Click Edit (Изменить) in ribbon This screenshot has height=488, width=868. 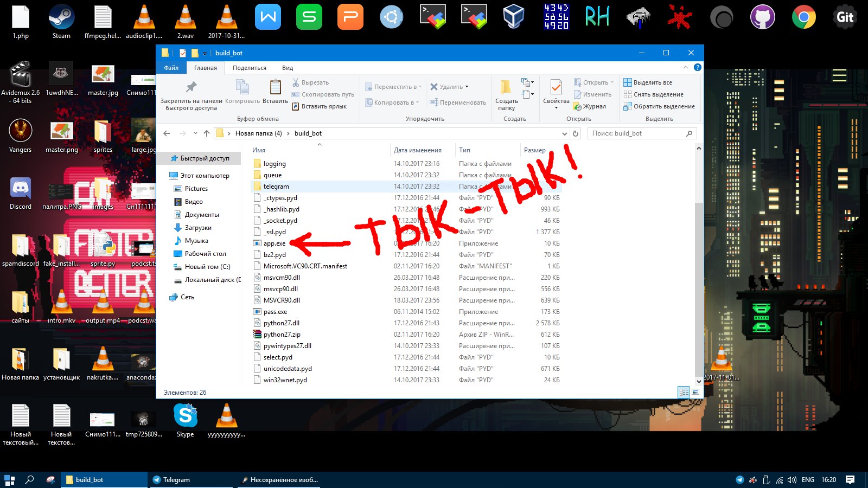point(592,94)
